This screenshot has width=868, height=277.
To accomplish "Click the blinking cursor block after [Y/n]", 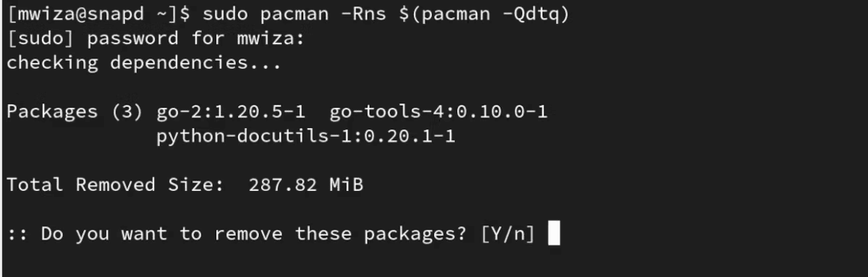I will coord(554,234).
